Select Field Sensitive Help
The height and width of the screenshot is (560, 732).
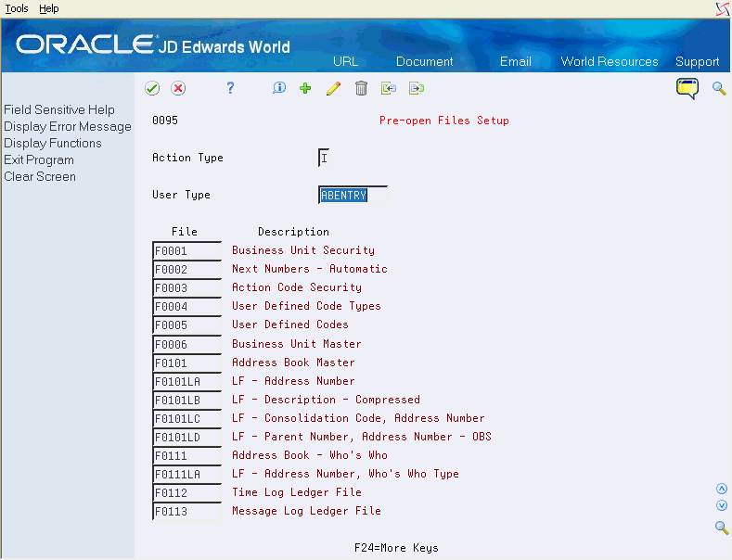point(59,109)
